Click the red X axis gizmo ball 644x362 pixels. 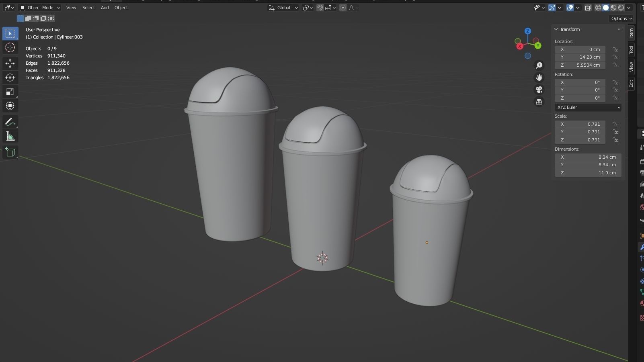[520, 46]
